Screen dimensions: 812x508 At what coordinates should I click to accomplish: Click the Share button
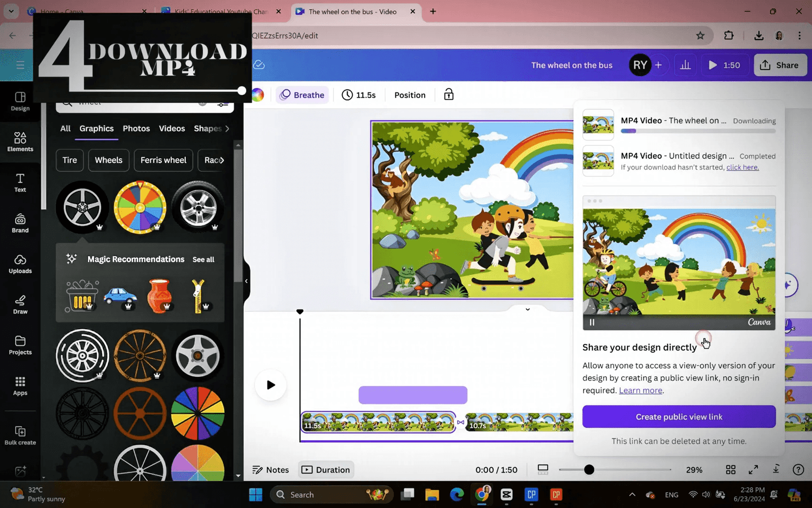pos(780,65)
